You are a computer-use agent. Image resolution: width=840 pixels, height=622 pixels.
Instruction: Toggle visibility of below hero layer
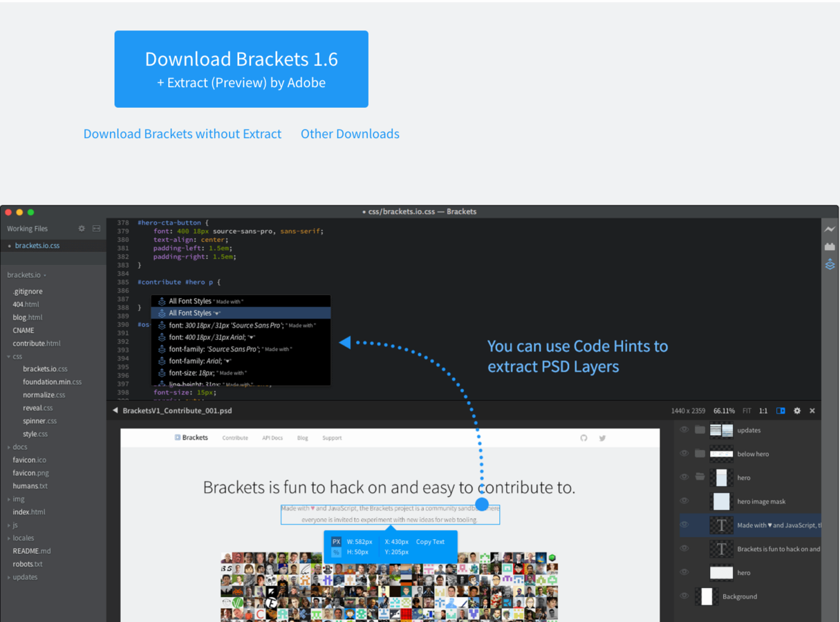(684, 453)
